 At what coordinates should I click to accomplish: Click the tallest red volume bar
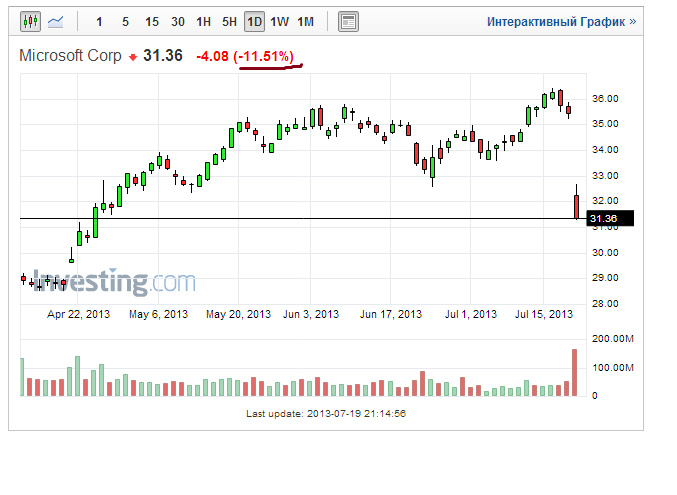pyautogui.click(x=574, y=372)
